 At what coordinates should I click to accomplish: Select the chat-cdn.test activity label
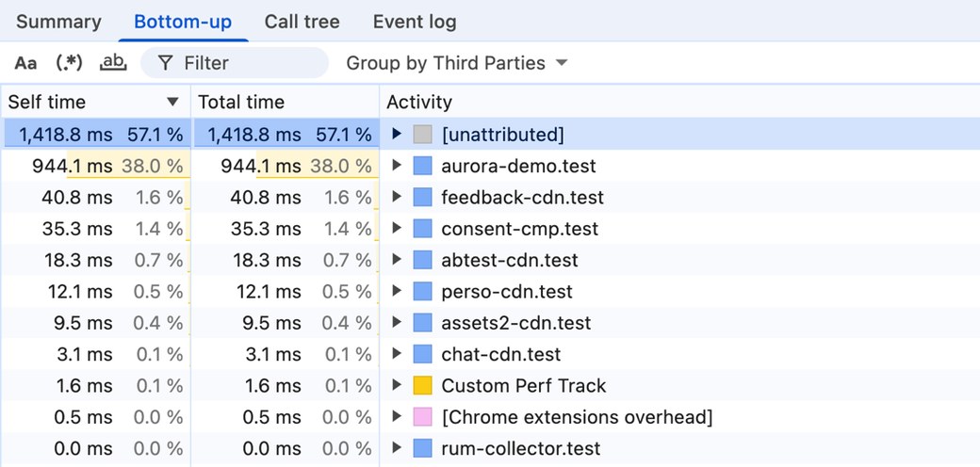click(501, 354)
